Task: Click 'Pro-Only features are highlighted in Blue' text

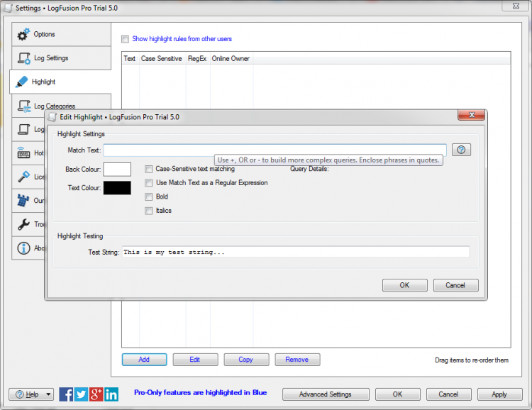Action: pyautogui.click(x=201, y=393)
